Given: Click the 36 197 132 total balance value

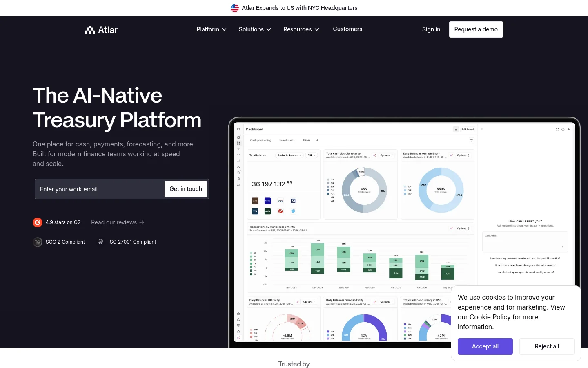Looking at the screenshot, I should tap(272, 184).
